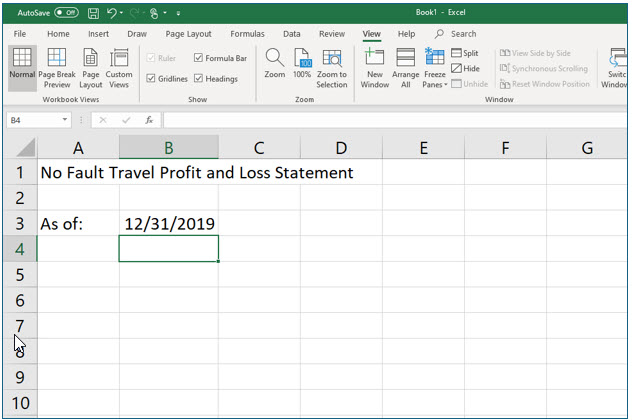Screen dimensions: 632x420
Task: Split the worksheet window
Action: (465, 53)
